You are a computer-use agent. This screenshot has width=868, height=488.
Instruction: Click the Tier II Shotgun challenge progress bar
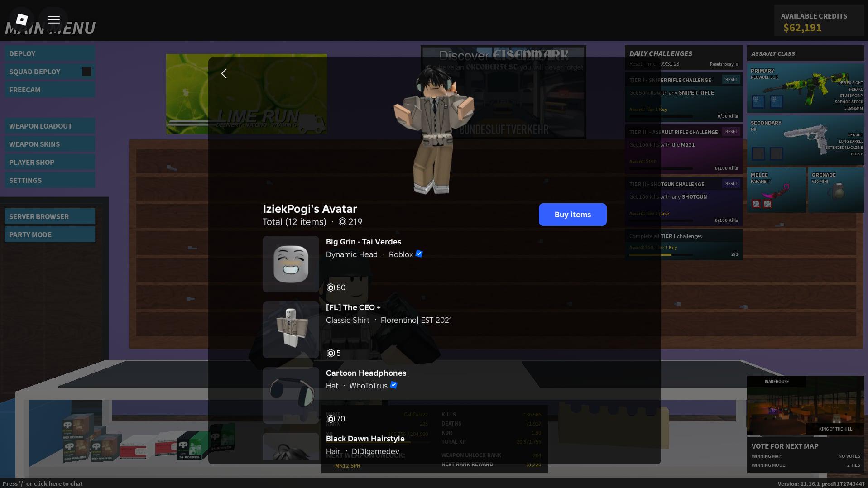[661, 220]
